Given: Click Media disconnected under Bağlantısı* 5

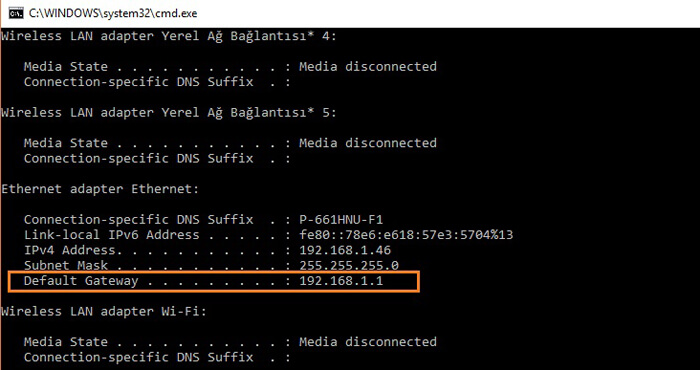Looking at the screenshot, I should [x=368, y=143].
